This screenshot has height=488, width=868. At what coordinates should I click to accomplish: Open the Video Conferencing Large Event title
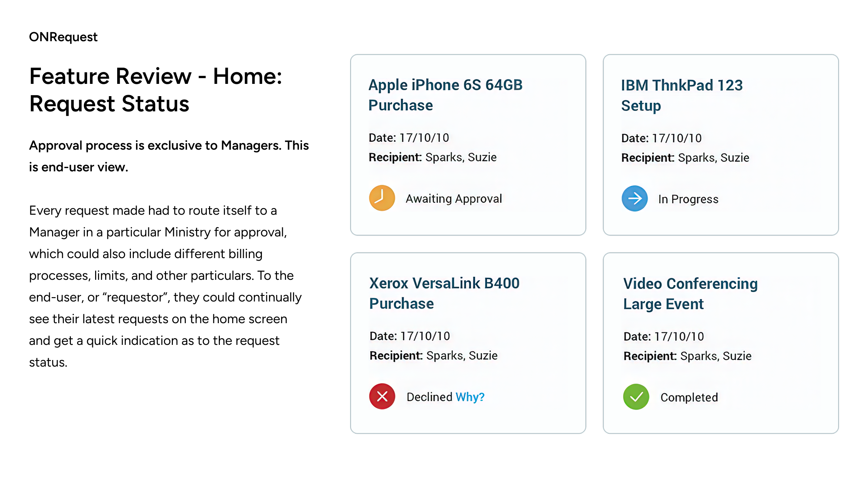pos(690,294)
